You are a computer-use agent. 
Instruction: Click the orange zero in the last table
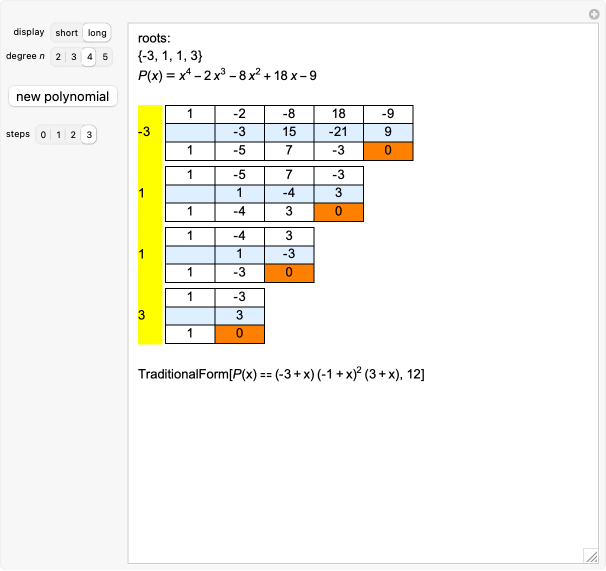[240, 333]
